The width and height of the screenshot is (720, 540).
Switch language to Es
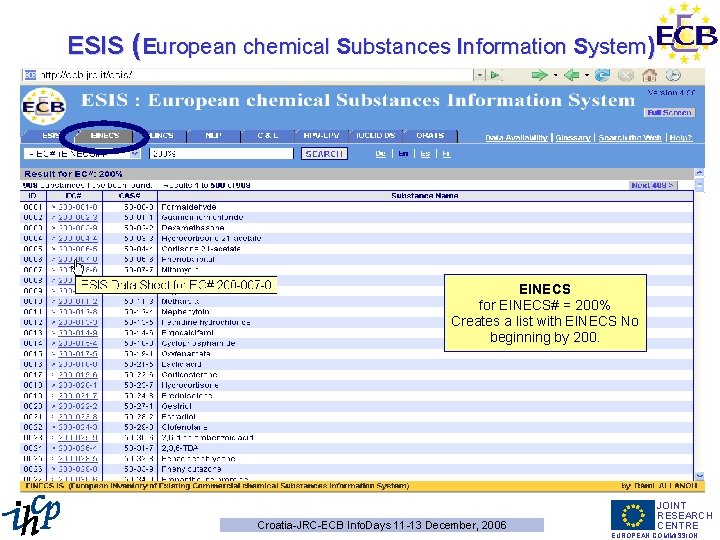pos(425,154)
